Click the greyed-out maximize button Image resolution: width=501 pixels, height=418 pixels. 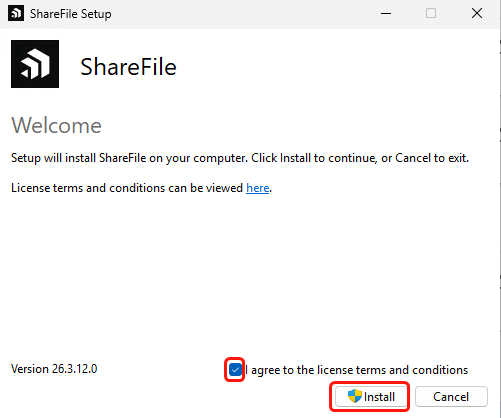(431, 14)
